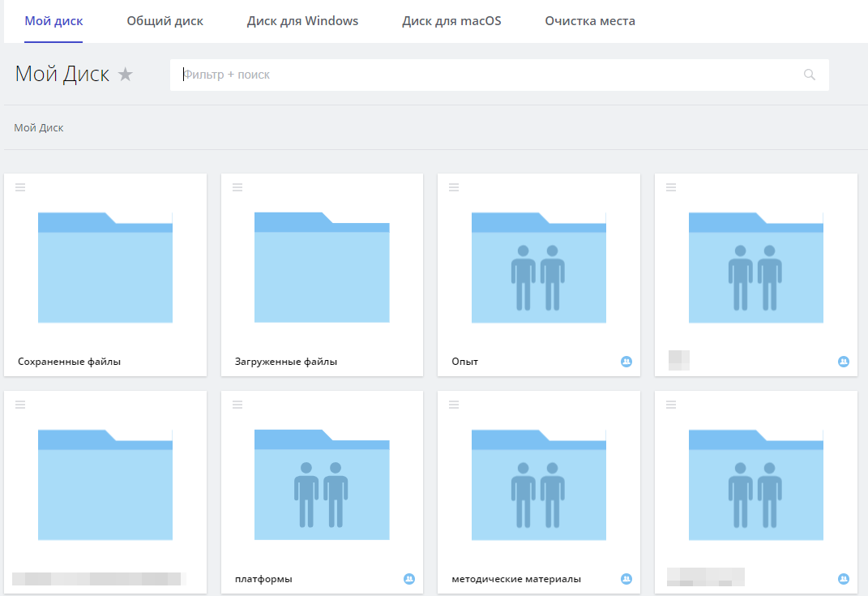The image size is (868, 596).
Task: Click shared-users badge on Опыт folder
Action: pyautogui.click(x=626, y=362)
